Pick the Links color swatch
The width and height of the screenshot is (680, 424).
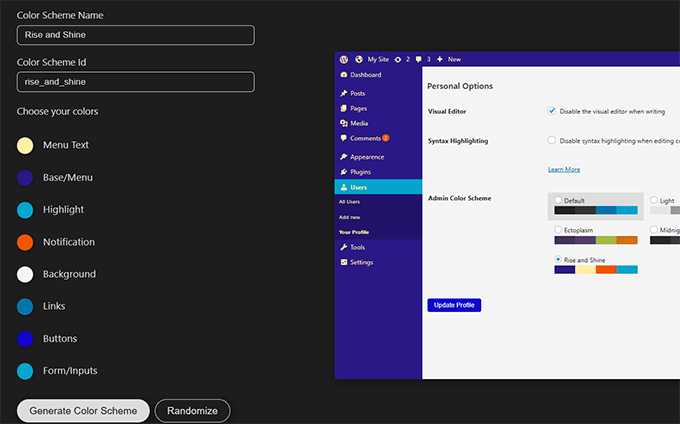[x=25, y=307]
